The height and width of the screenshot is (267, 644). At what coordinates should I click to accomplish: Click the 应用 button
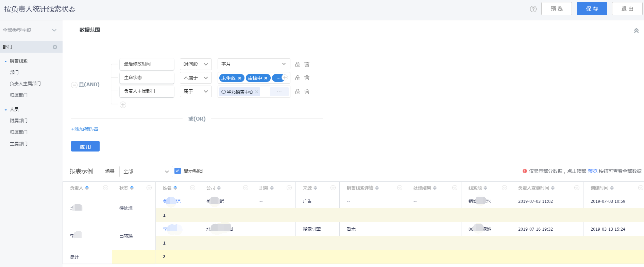tap(85, 146)
